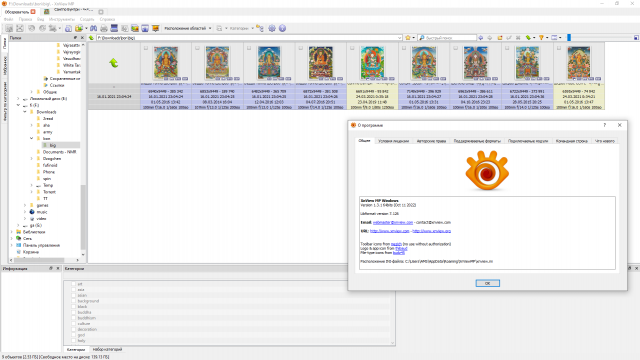Click the maximize thumbnail icon right of slider
640x360 pixels.
636,38
